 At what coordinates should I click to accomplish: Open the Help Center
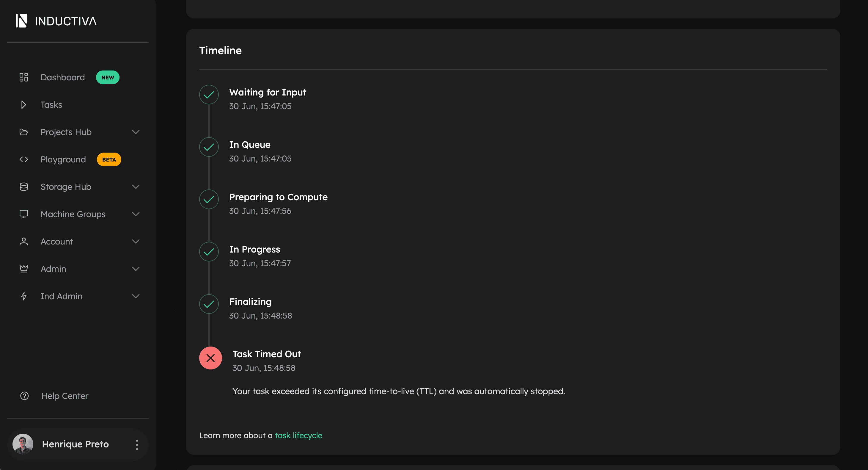point(65,396)
